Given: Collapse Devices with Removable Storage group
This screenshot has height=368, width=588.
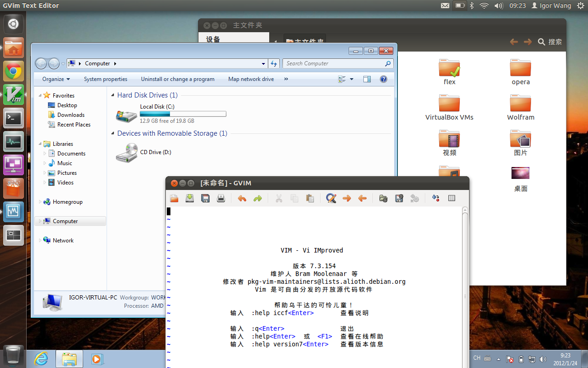Looking at the screenshot, I should (x=113, y=133).
